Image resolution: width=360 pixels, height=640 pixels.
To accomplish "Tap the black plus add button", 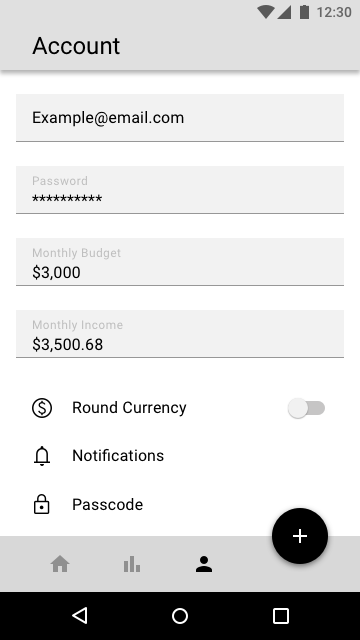I will coord(300,536).
